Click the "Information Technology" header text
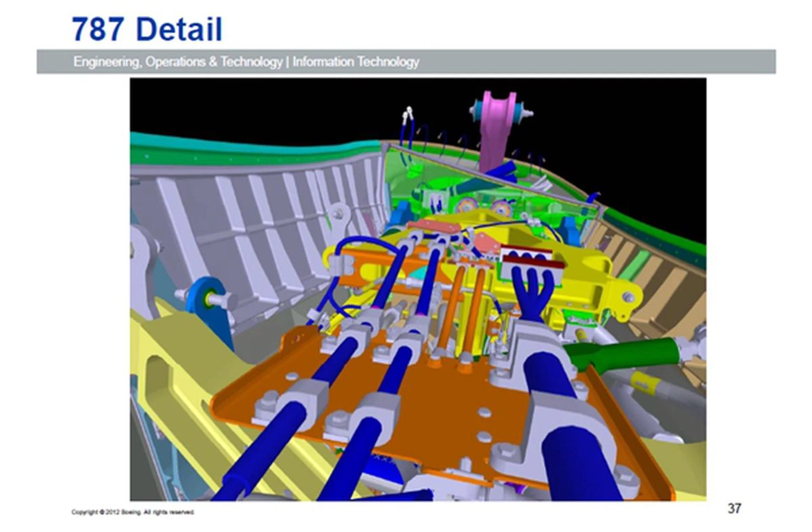 click(356, 62)
